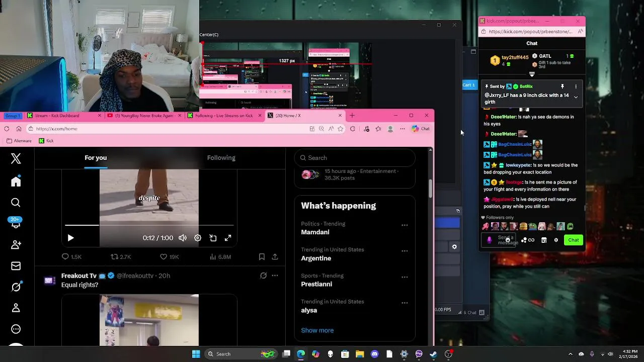Collapse the Kick chat leaderboard arrow
The width and height of the screenshot is (644, 362).
coord(532,74)
